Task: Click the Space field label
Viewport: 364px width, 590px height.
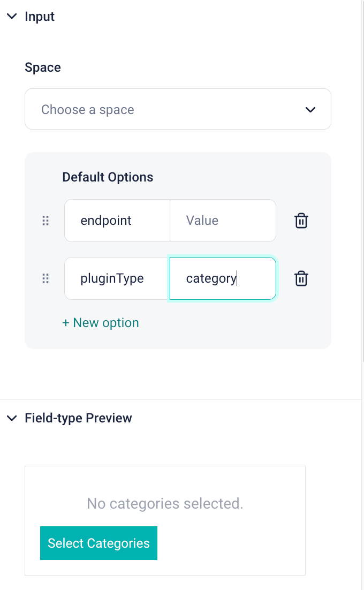Action: pos(43,67)
